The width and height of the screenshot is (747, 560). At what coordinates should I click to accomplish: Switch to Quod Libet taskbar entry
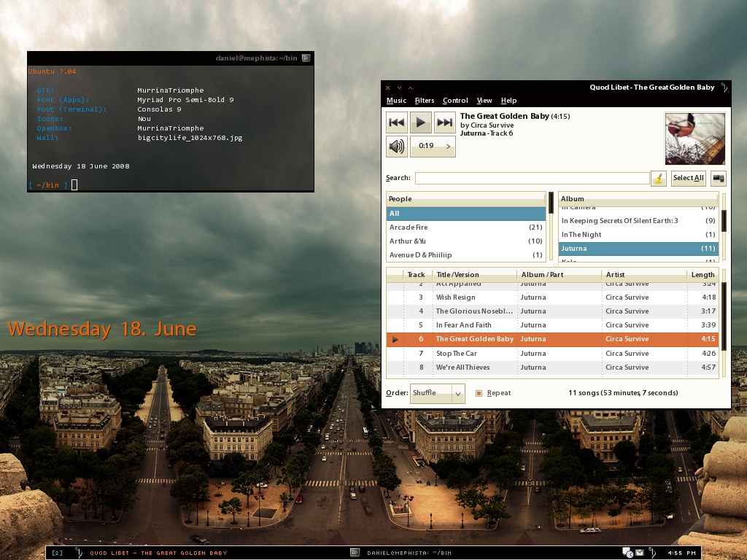pos(158,553)
